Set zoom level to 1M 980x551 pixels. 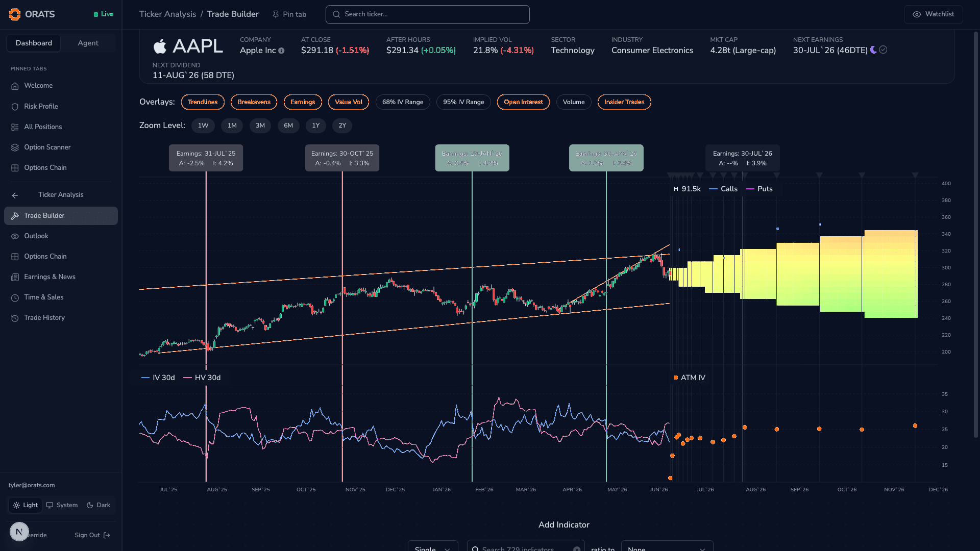(x=232, y=126)
